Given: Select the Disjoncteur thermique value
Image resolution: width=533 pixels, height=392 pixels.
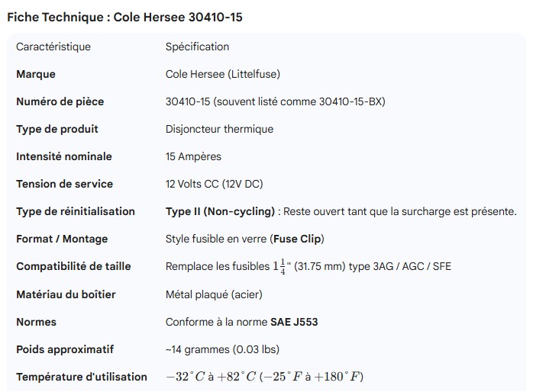Looking at the screenshot, I should click(x=219, y=130).
